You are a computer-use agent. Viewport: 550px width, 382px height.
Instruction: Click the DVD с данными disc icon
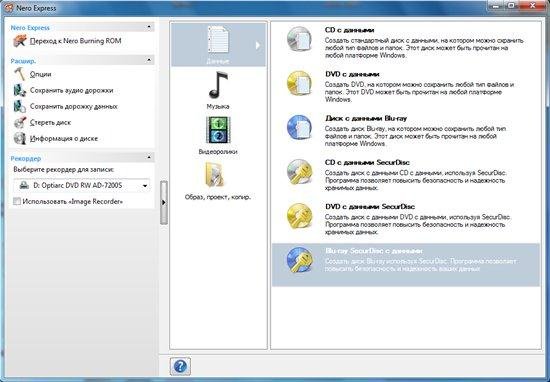pos(299,83)
